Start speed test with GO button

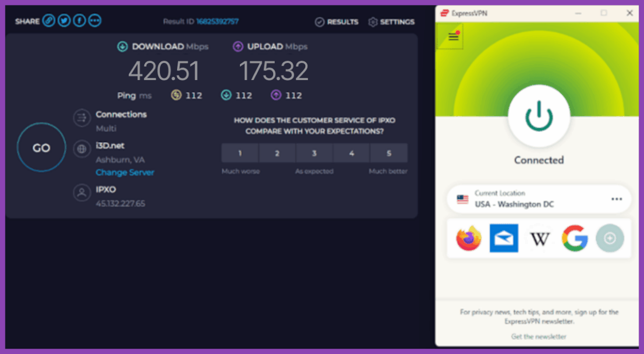(x=41, y=148)
